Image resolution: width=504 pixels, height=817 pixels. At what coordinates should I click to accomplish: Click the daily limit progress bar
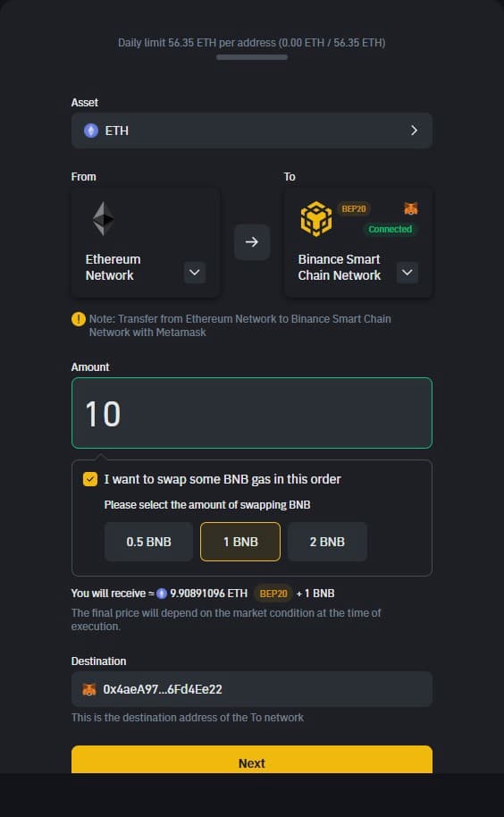252,57
